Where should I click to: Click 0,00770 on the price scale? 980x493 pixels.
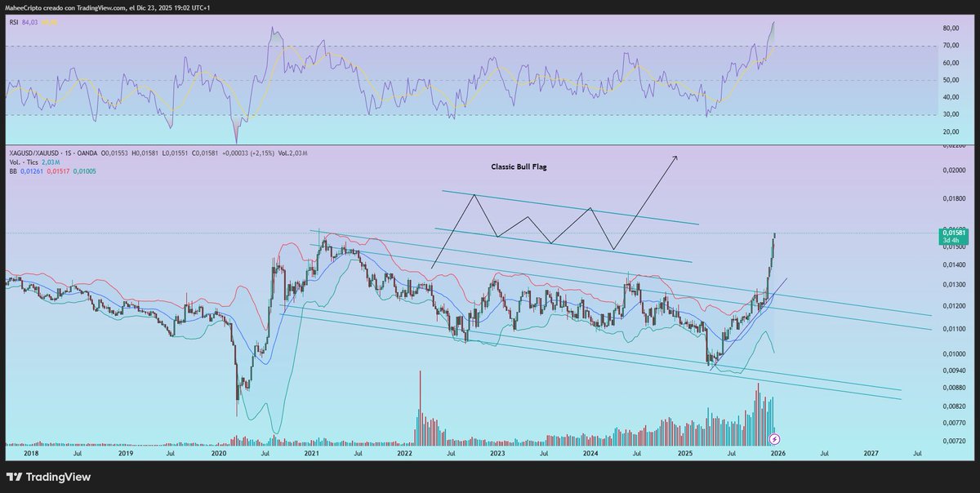955,423
